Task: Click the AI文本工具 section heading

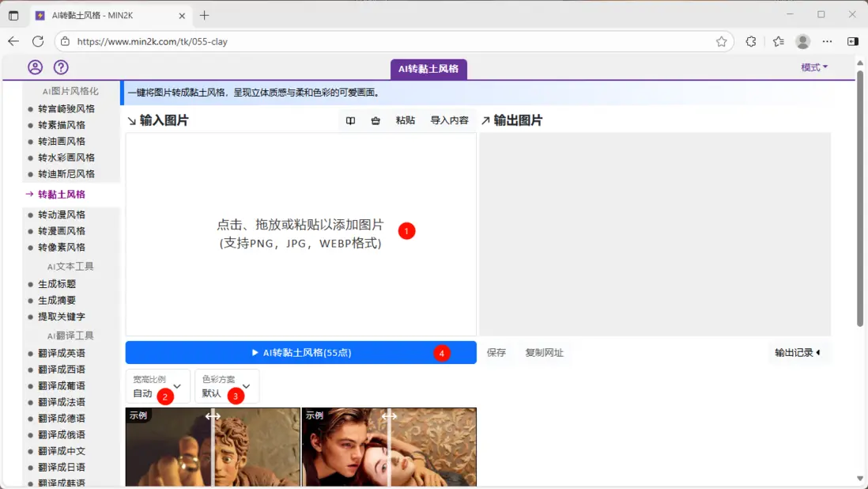Action: click(x=70, y=267)
